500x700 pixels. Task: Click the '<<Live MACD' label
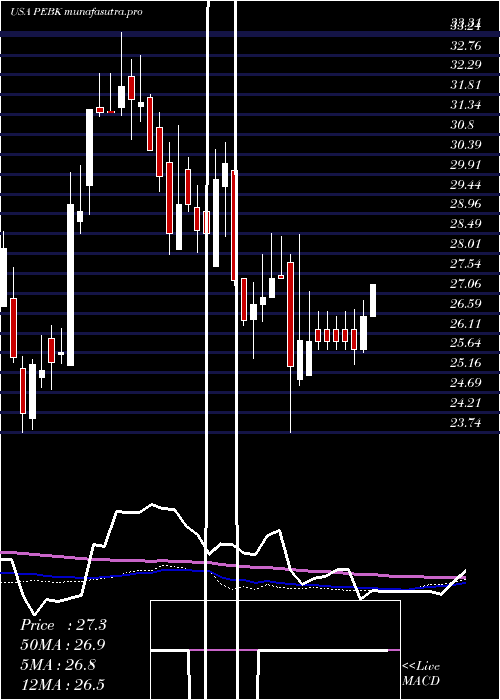pyautogui.click(x=421, y=674)
